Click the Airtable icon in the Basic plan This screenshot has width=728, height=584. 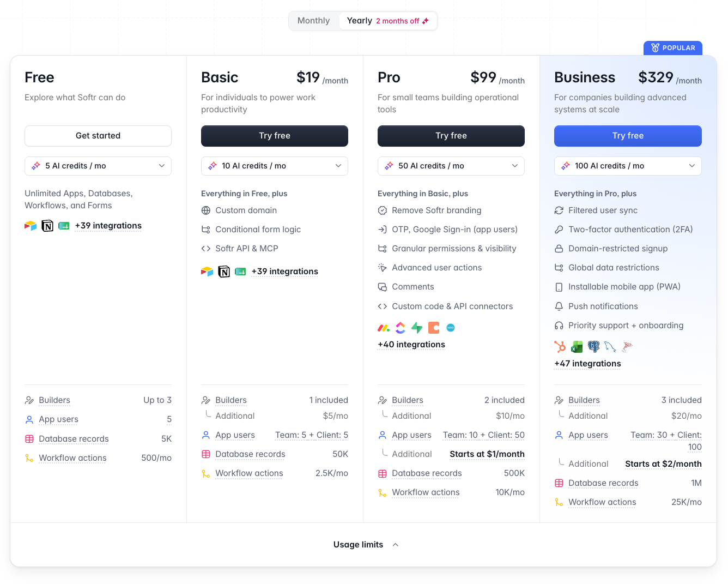[x=207, y=272]
